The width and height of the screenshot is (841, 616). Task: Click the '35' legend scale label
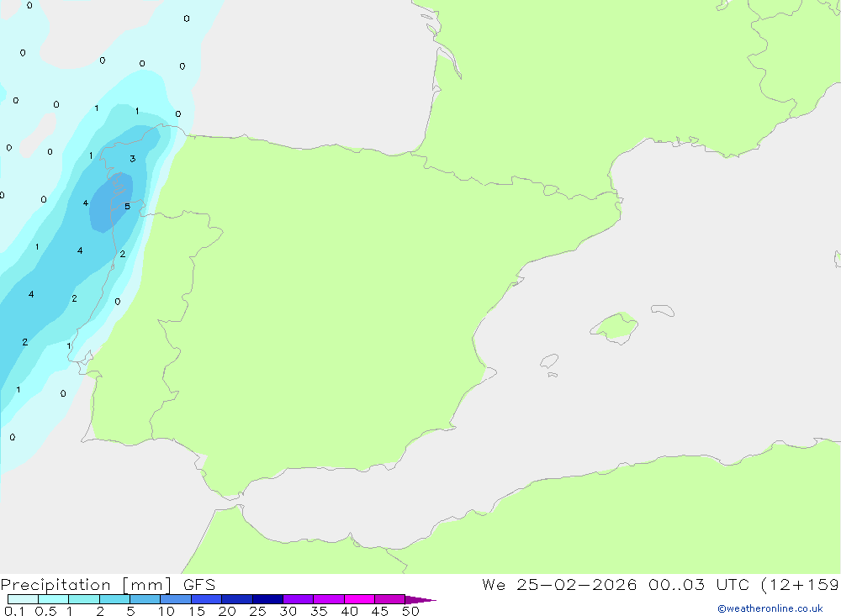click(x=319, y=611)
